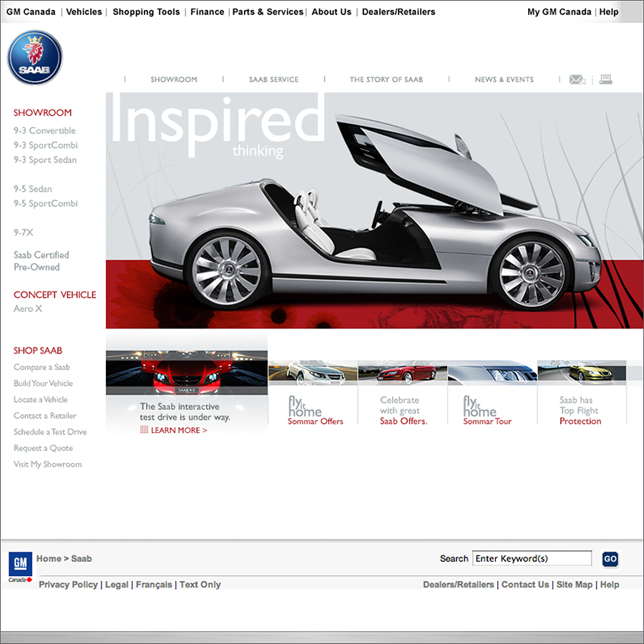Open Saab has Top Flight Protection promo
The height and width of the screenshot is (644, 644).
pyautogui.click(x=580, y=410)
